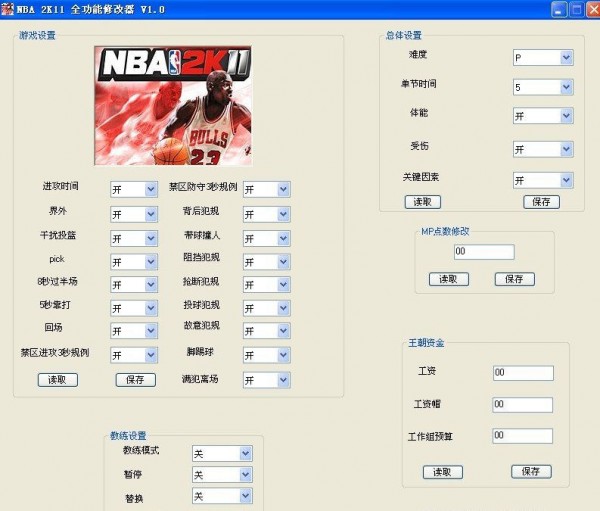Viewport: 600px width, 511px height.
Task: Expand the 8秒过半场 dropdown
Action: 134,285
